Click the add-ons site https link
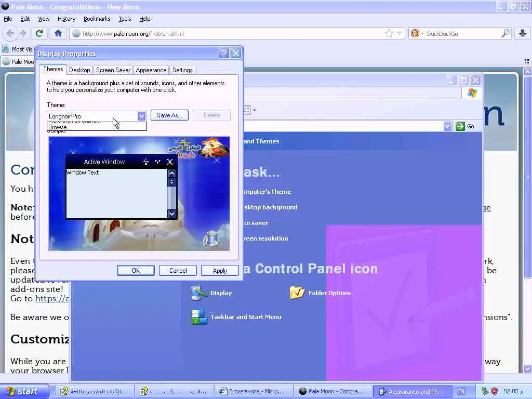 pos(52,299)
